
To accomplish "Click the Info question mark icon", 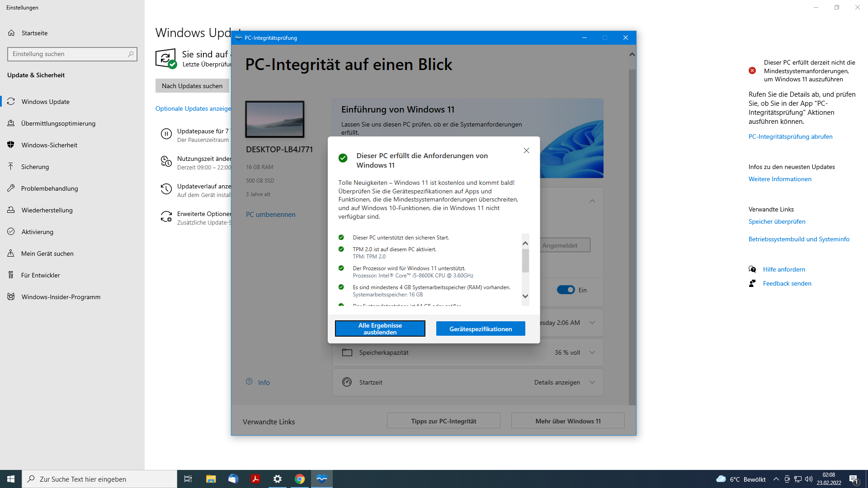I will tap(249, 382).
